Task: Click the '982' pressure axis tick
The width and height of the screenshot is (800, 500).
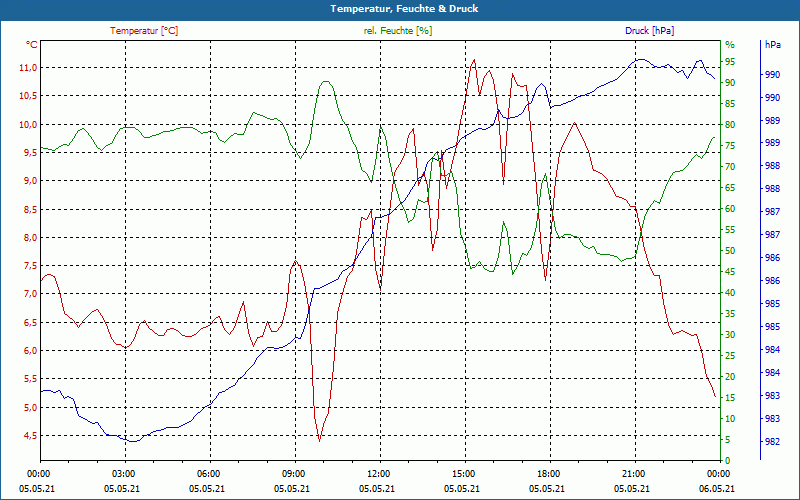Action: 773,441
